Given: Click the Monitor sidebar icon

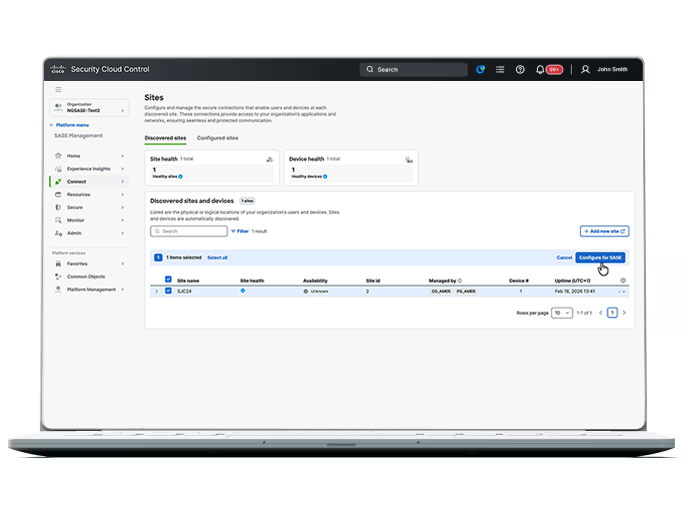Looking at the screenshot, I should point(58,220).
